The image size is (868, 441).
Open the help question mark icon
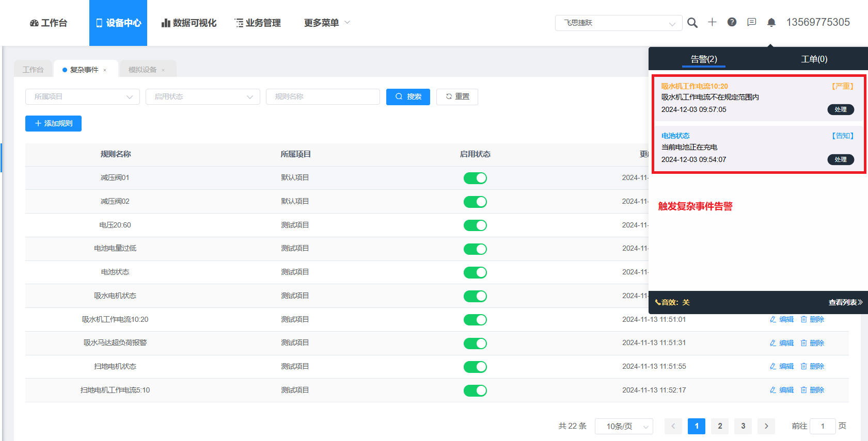(x=732, y=22)
